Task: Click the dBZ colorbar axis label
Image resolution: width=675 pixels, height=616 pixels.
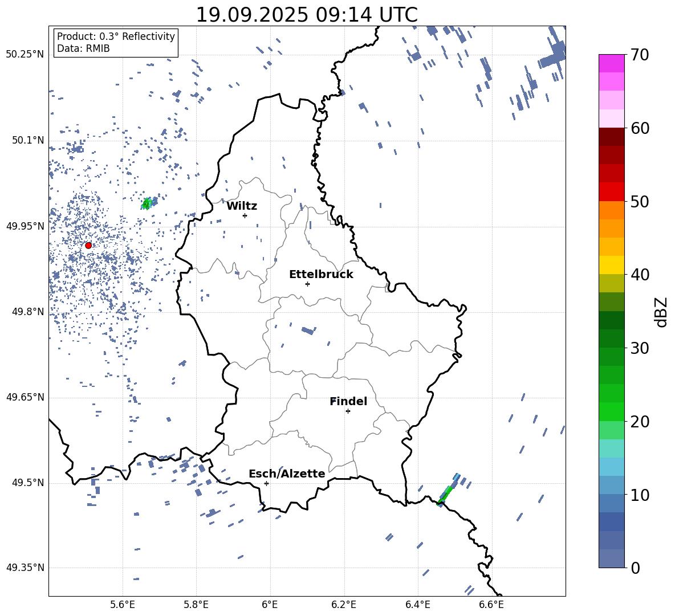Action: (x=661, y=312)
